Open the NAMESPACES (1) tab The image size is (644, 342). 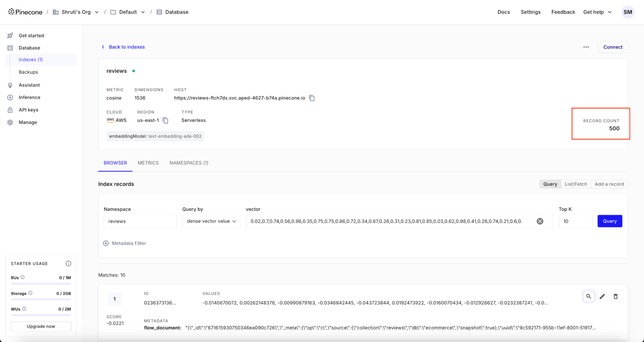click(189, 163)
